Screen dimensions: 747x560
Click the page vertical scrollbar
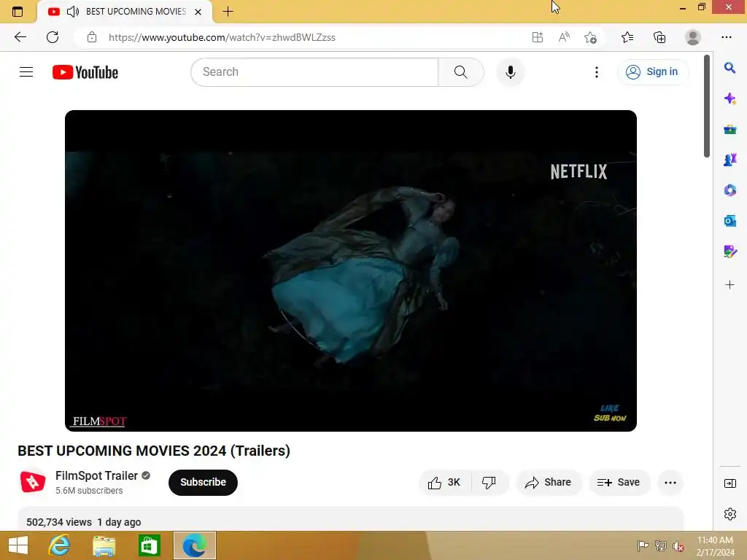(707, 106)
